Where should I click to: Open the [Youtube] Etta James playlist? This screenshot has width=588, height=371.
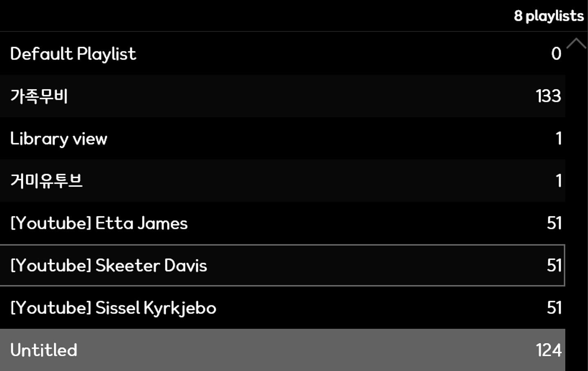click(x=99, y=223)
